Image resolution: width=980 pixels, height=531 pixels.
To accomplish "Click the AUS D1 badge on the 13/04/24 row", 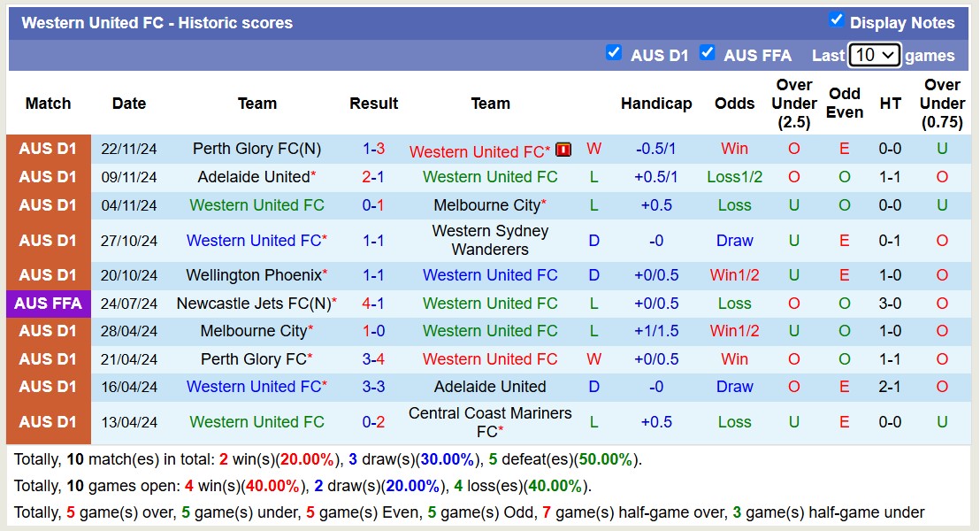I will (48, 422).
